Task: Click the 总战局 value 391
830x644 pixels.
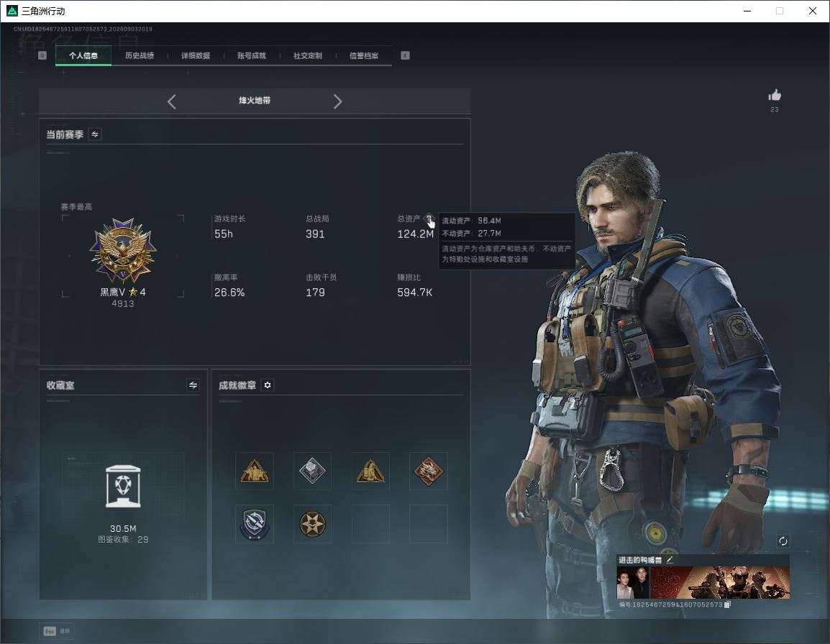Action: (315, 234)
